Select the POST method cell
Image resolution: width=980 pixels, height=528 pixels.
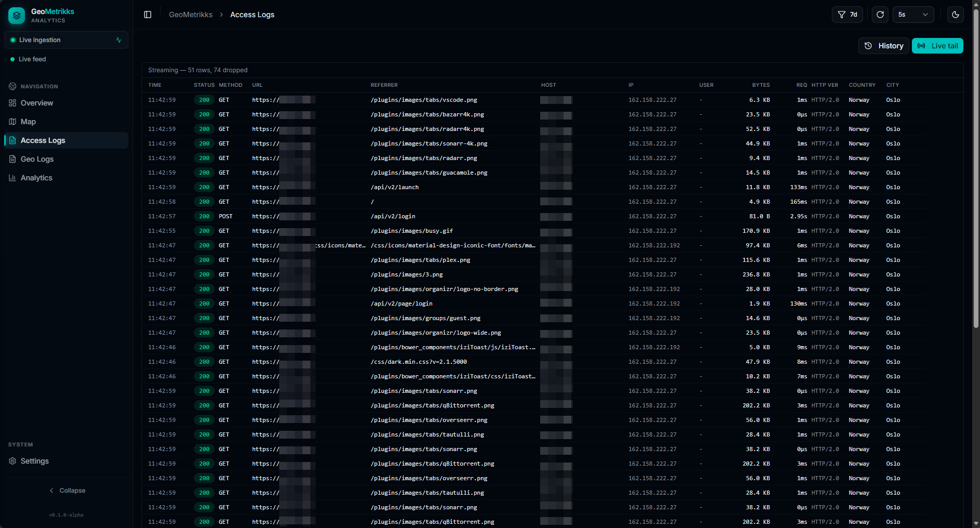point(226,216)
